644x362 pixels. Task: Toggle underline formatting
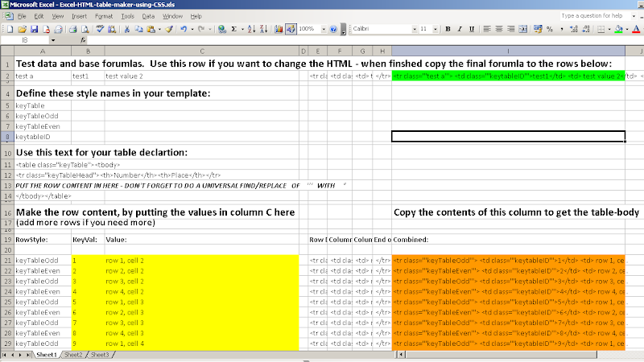[x=472, y=29]
